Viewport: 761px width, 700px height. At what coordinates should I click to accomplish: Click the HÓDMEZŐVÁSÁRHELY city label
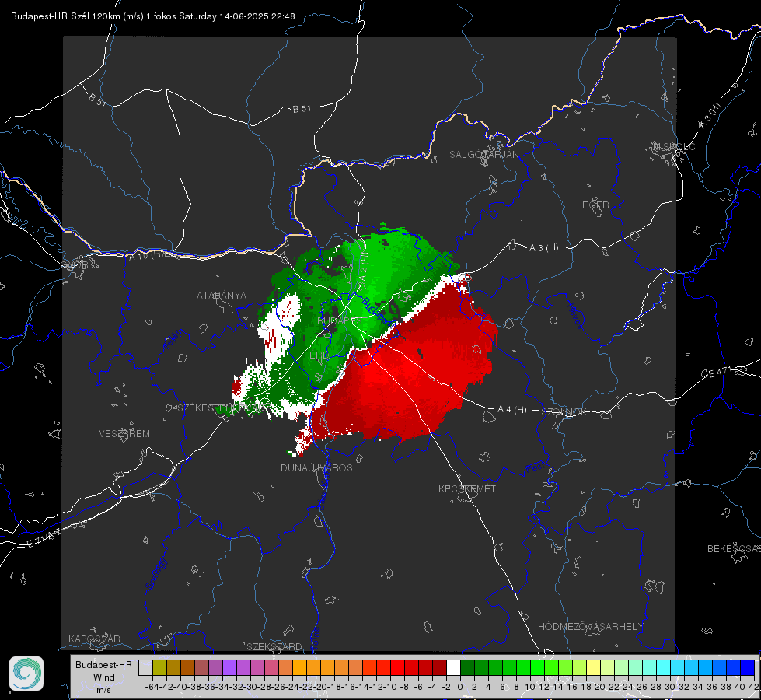pyautogui.click(x=590, y=627)
